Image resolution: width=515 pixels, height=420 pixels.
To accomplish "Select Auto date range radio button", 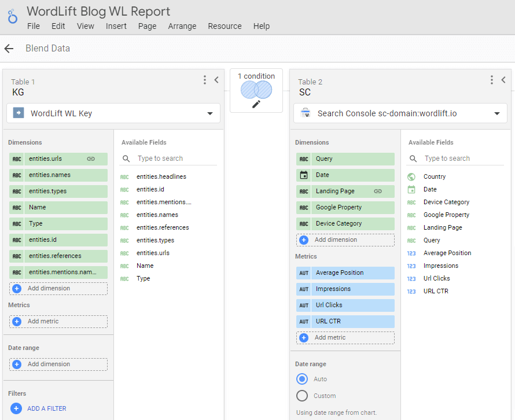I will 302,379.
